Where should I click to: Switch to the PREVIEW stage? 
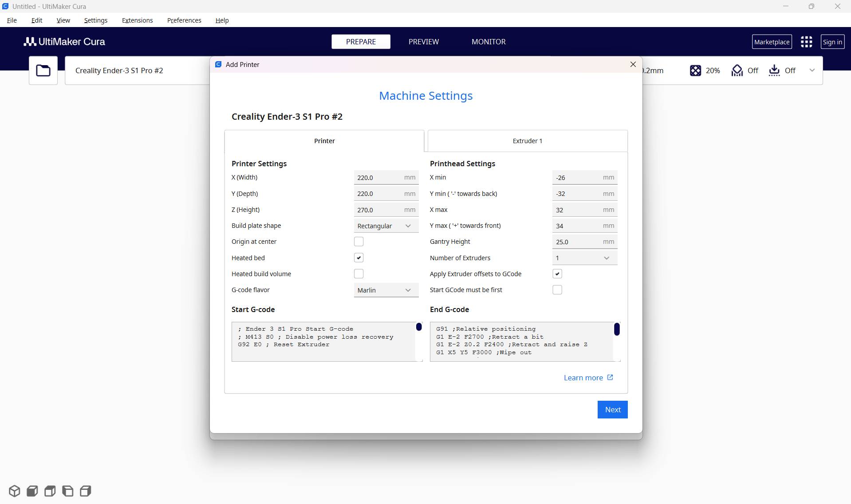point(424,42)
